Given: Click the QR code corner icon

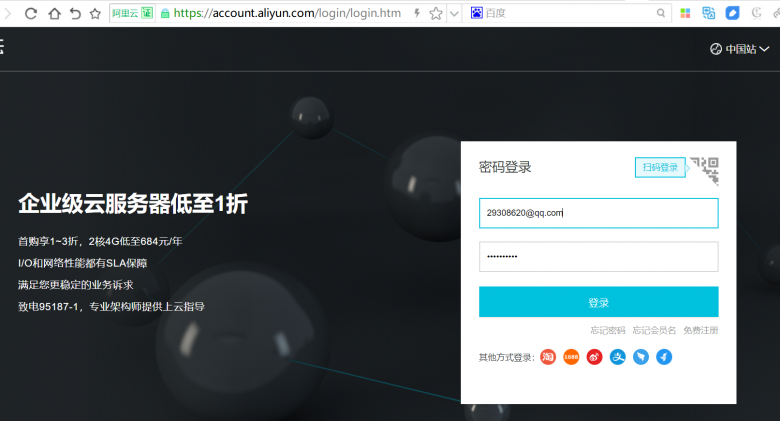Looking at the screenshot, I should point(705,171).
